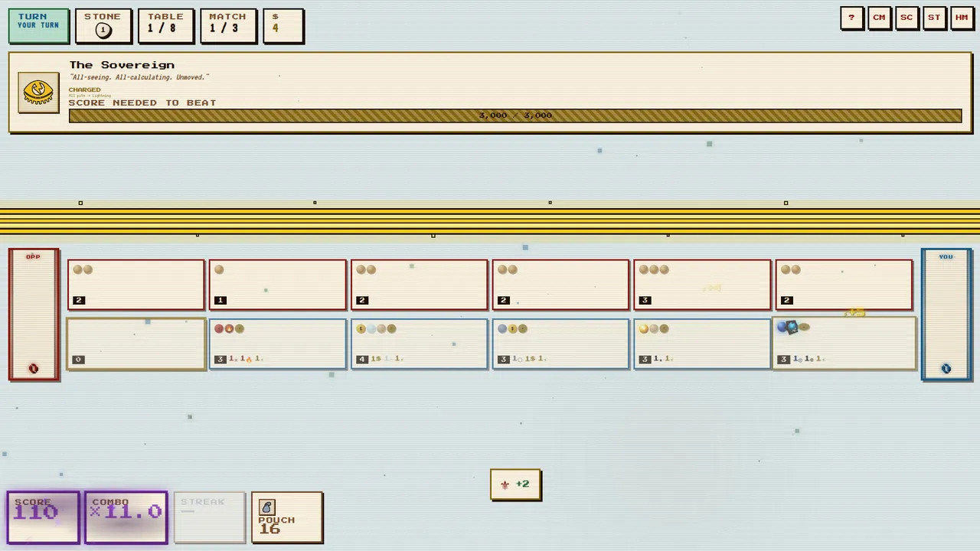980x551 pixels.
Task: Select your empty pit showing 0
Action: click(136, 344)
